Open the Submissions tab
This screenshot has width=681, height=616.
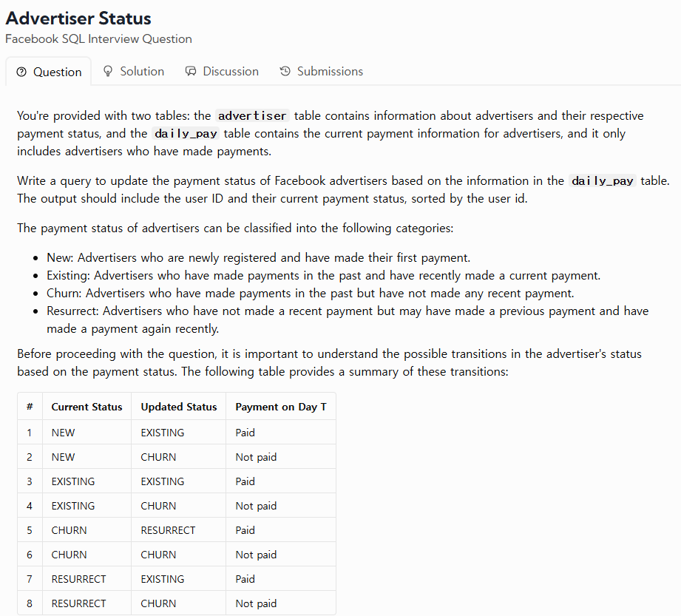point(322,71)
